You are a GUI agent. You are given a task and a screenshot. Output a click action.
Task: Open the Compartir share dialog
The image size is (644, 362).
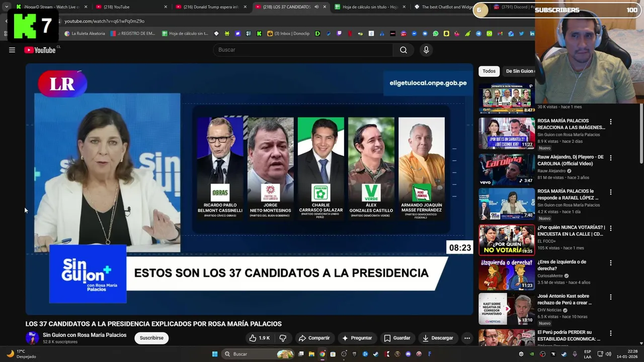click(x=314, y=338)
